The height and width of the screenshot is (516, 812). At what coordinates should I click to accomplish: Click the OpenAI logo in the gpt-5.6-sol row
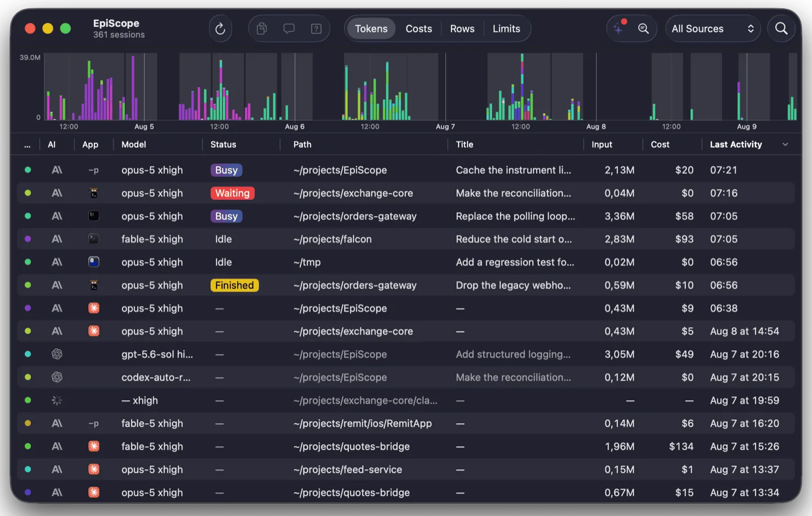pos(57,355)
